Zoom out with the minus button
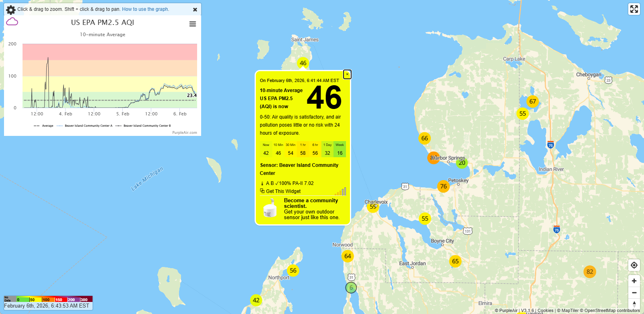 point(634,293)
